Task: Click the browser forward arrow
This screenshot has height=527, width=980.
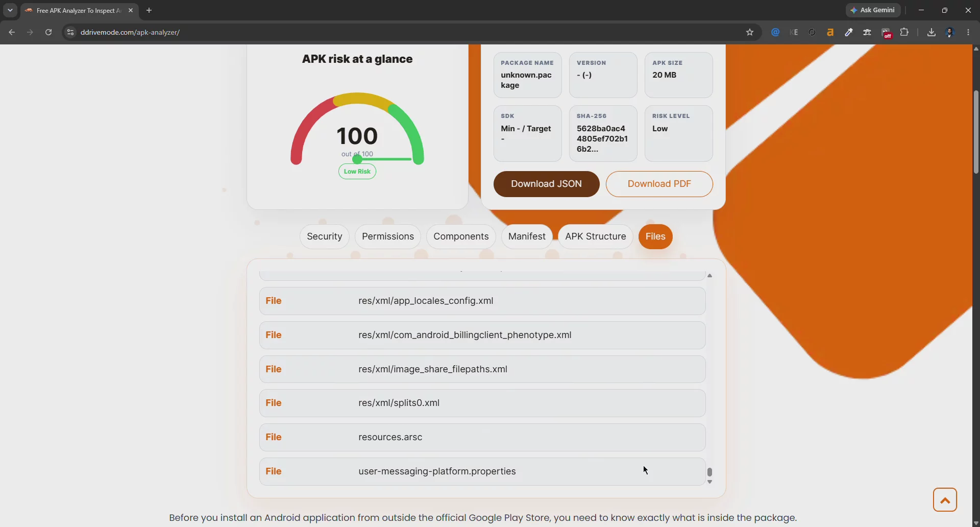Action: point(30,32)
